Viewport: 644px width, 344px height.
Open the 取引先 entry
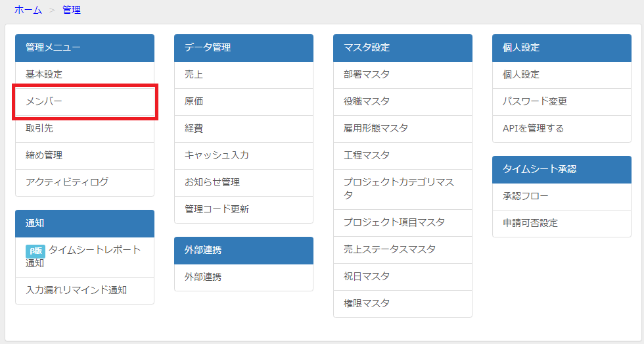85,129
